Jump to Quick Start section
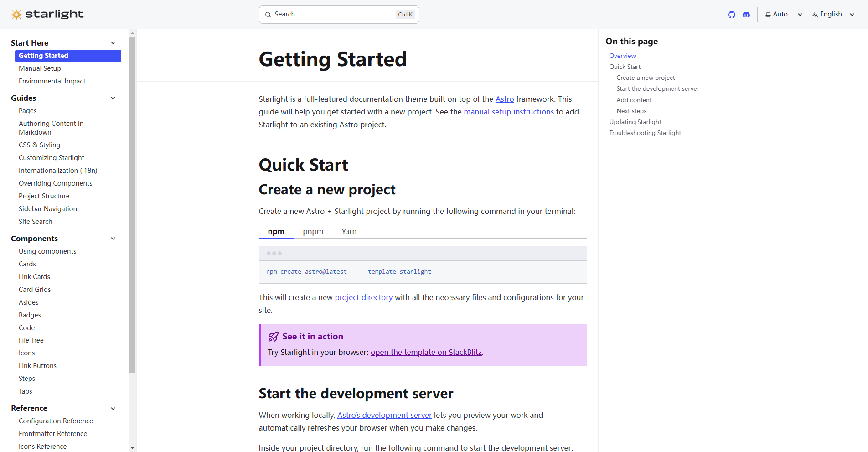 [x=625, y=67]
